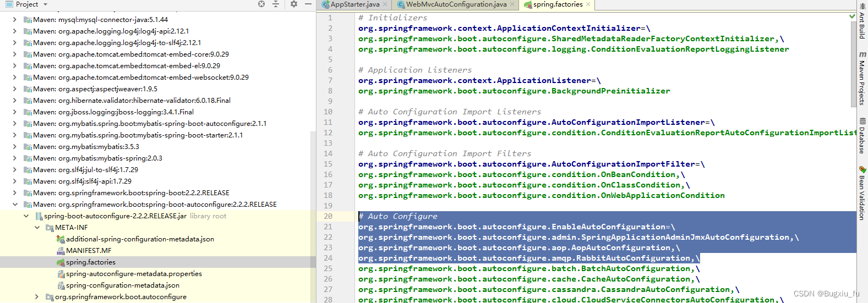The height and width of the screenshot is (303, 868).
Task: Click the MANIFEST.MF file icon
Action: click(61, 251)
